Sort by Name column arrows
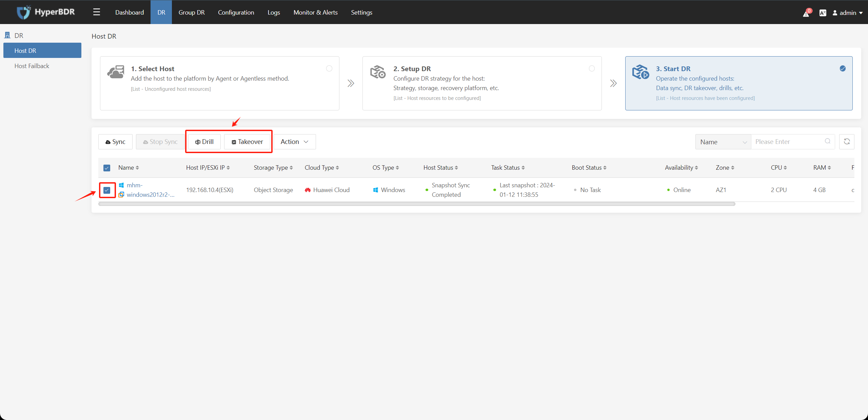 (x=137, y=168)
